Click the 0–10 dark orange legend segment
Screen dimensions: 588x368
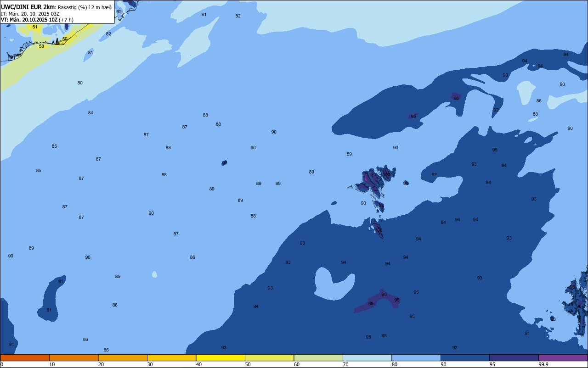click(25, 357)
